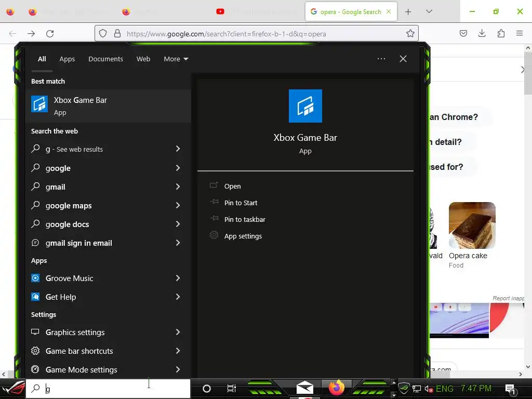Open Graphics settings monitor icon
The width and height of the screenshot is (532, 399).
click(35, 332)
